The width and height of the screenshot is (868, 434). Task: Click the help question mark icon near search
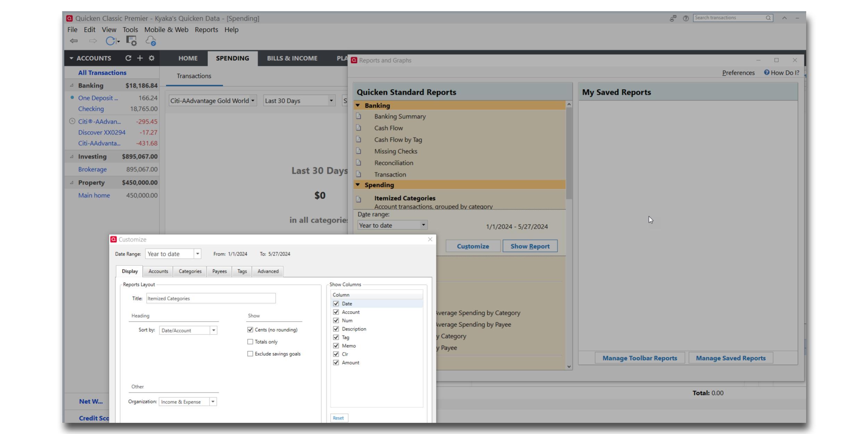[x=686, y=18]
